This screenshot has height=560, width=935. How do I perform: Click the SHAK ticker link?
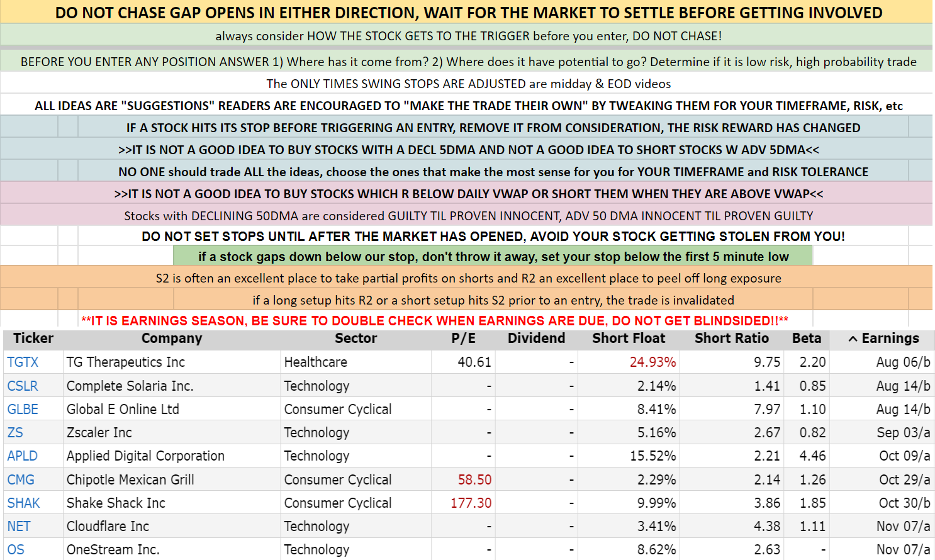(24, 503)
